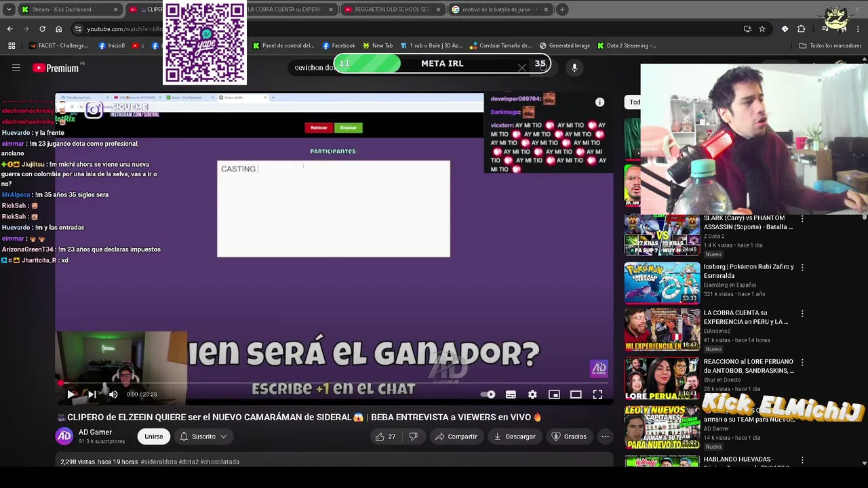Open REACCIONO al LORE PERUANO video
This screenshot has height=488, width=868.
pos(662,377)
